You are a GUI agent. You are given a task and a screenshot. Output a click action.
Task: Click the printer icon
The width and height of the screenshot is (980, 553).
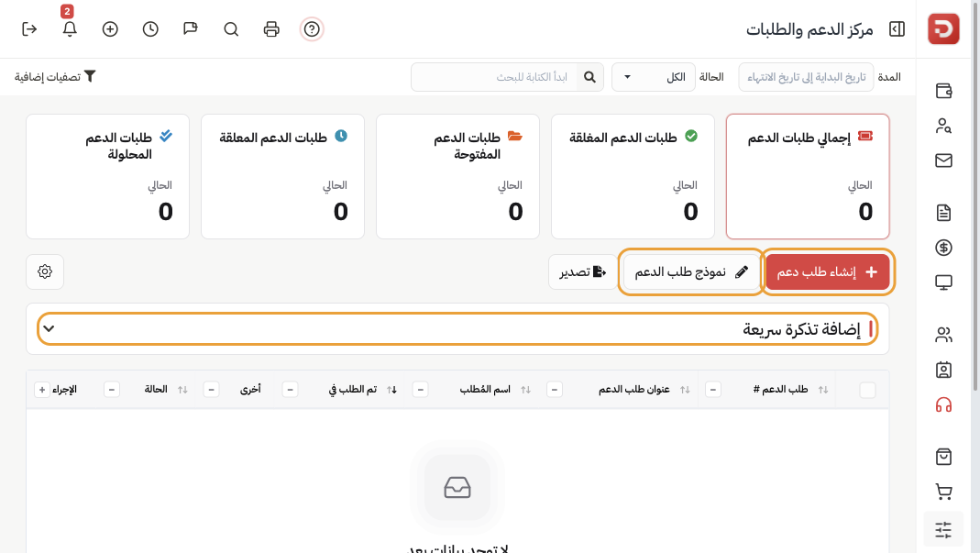[x=271, y=28]
